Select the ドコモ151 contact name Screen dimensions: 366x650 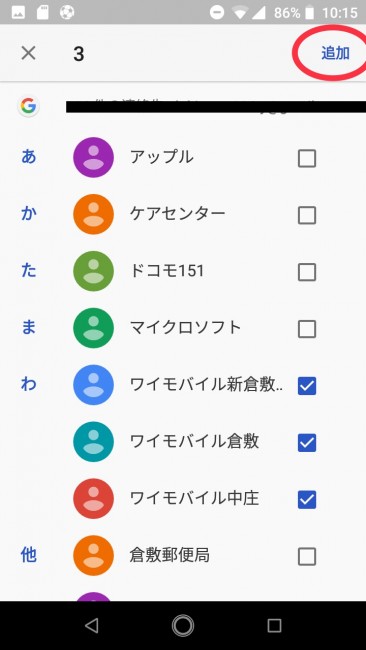[x=167, y=271]
